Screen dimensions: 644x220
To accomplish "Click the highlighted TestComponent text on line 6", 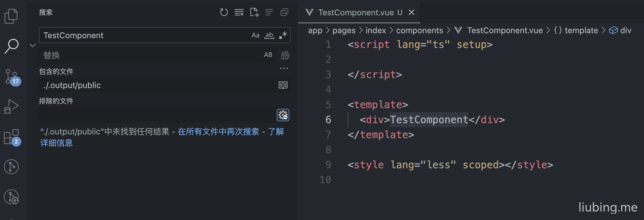I will coord(429,120).
